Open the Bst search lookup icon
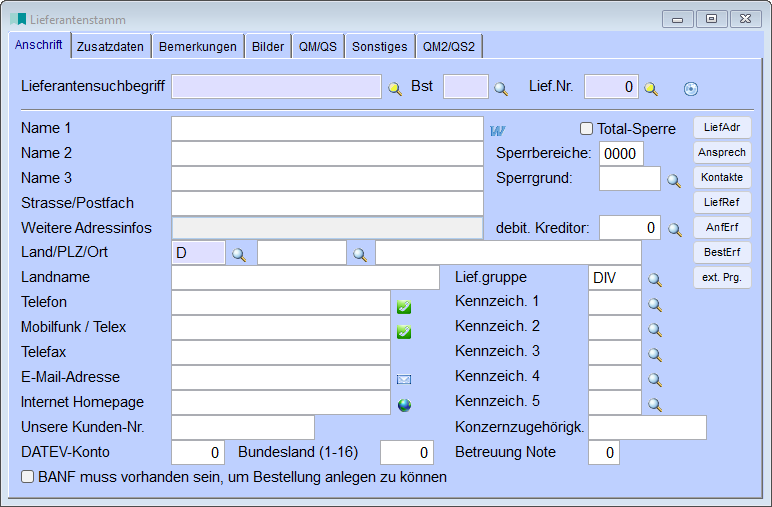This screenshot has width=772, height=507. tap(501, 88)
